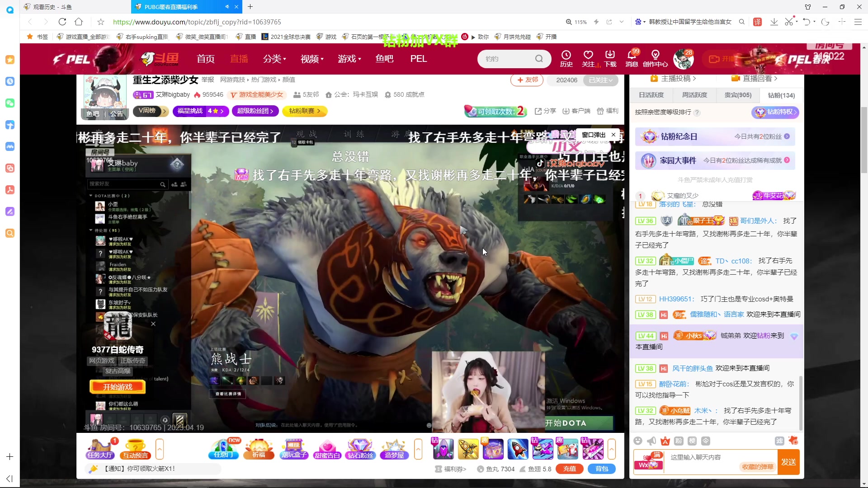Open the browser hamburger main menu
The width and height of the screenshot is (868, 488).
(x=858, y=22)
